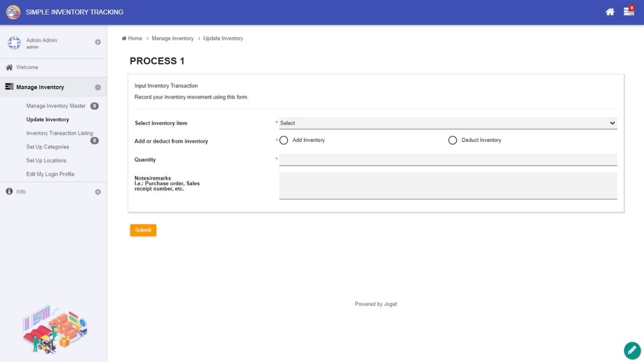Click the home icon in top header
The height and width of the screenshot is (362, 644).
click(610, 12)
